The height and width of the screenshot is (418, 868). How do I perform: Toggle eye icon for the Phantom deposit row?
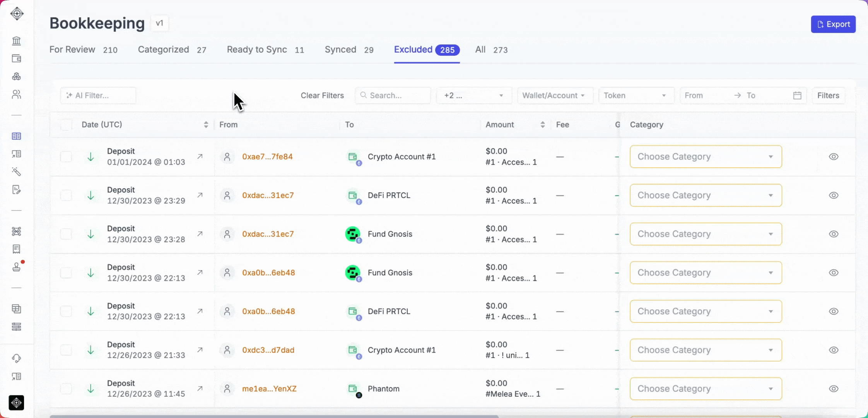click(834, 389)
